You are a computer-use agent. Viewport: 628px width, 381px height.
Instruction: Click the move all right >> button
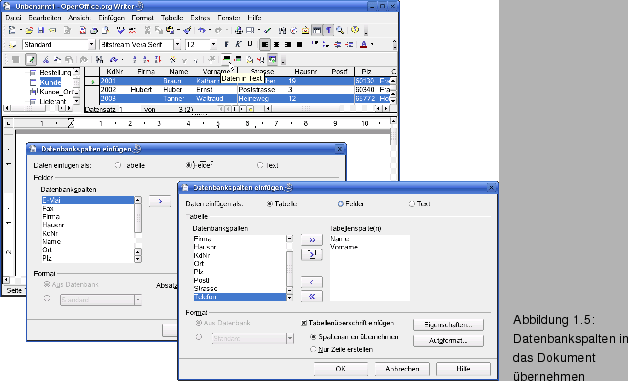coord(312,240)
